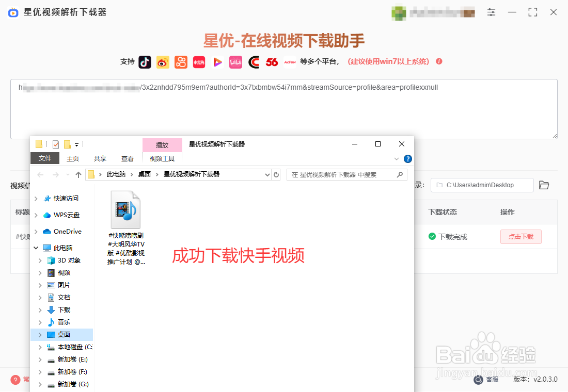Click the C:\Users\admin\Desktop path field
Viewport: 568px width, 392px height.
point(482,185)
